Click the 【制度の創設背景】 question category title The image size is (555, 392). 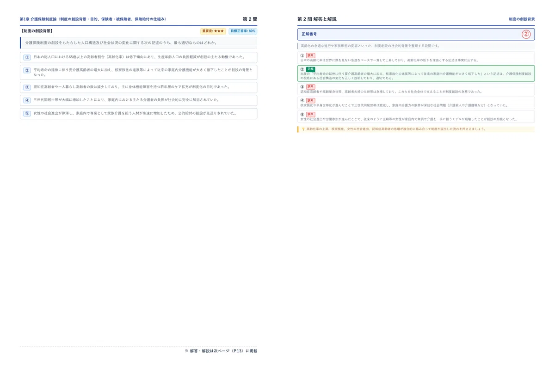click(36, 31)
